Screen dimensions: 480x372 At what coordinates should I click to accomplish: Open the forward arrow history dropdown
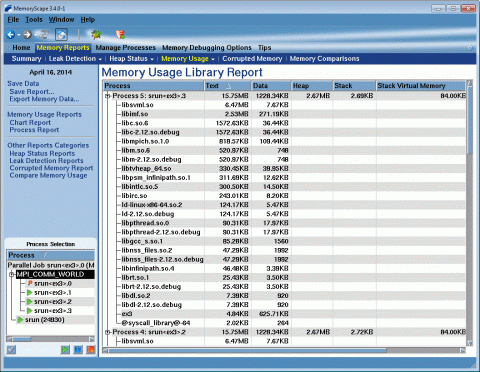(35, 35)
